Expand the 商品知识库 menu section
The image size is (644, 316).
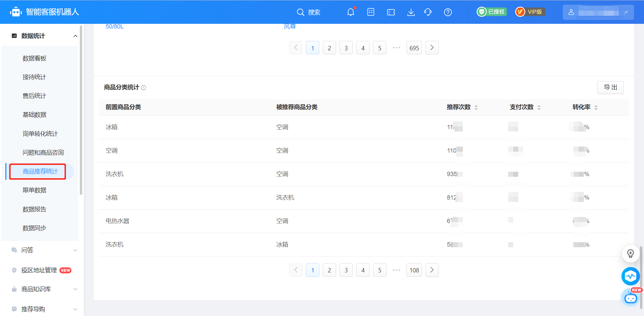click(75, 289)
